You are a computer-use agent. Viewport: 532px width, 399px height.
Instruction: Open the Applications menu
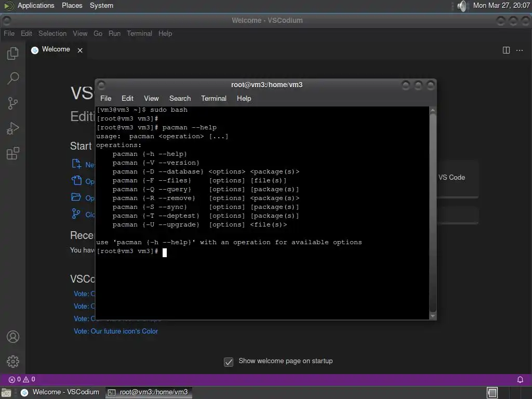coord(36,5)
